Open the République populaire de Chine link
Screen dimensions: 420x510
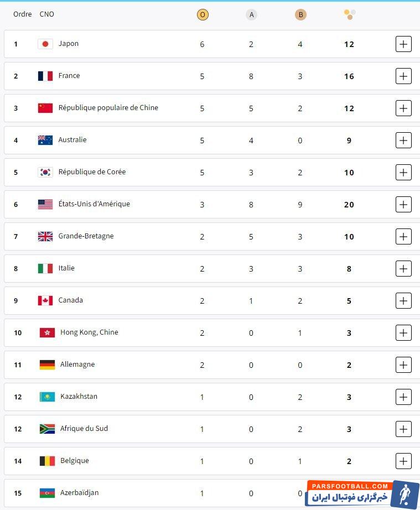pos(108,108)
